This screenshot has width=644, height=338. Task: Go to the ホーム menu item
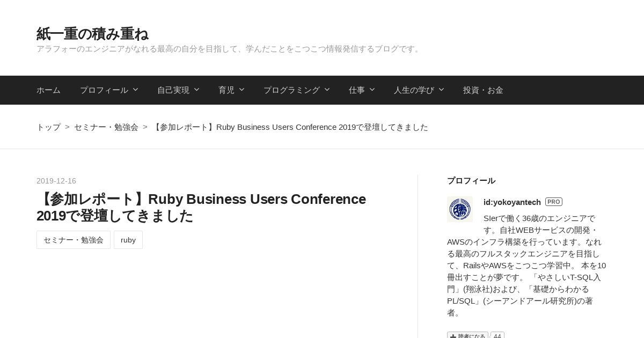click(48, 90)
